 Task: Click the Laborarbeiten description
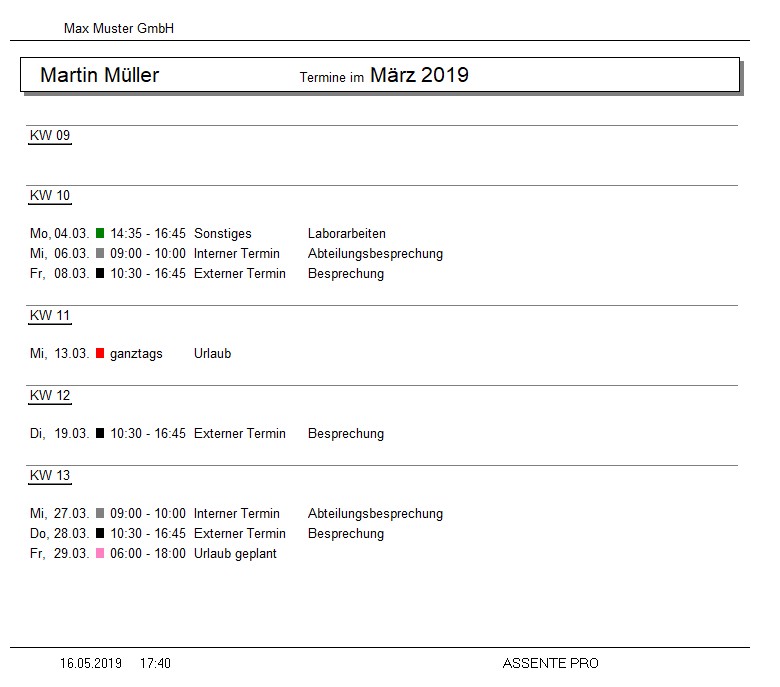point(347,233)
